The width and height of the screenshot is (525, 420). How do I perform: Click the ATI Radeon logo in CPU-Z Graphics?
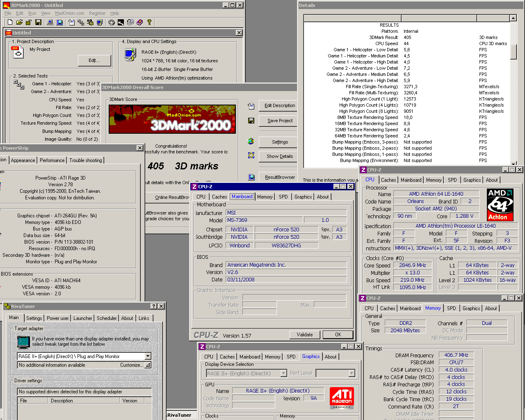342,398
